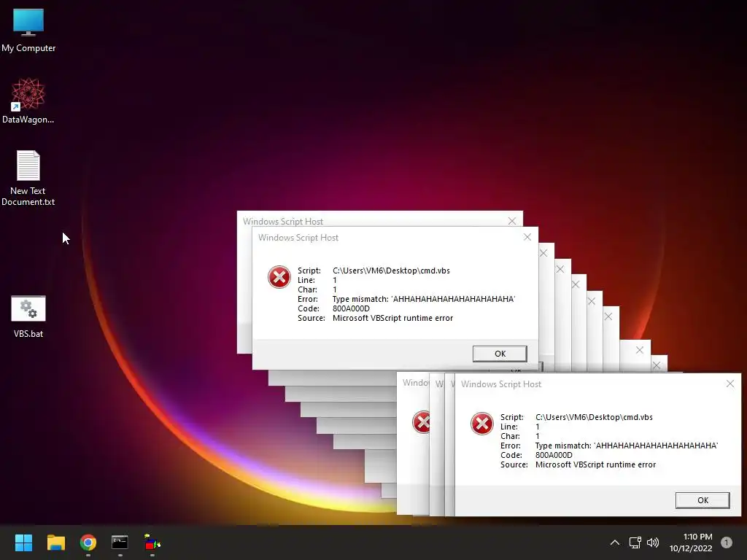Select New Text Document.txt on the desktop
The width and height of the screenshot is (747, 560).
28,178
